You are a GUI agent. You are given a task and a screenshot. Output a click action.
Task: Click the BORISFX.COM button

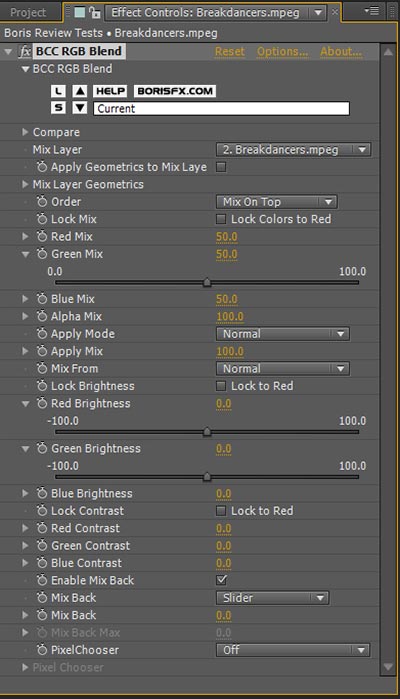(x=175, y=91)
